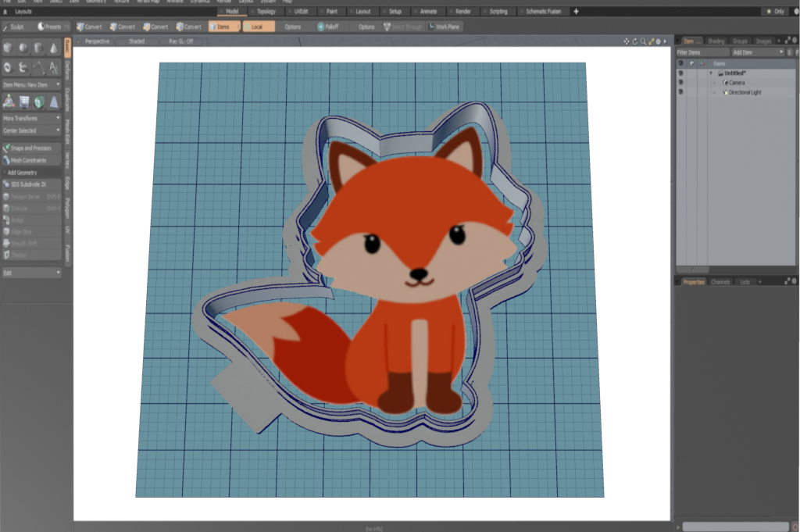Switch to the UVEdit layout tab

pos(301,11)
